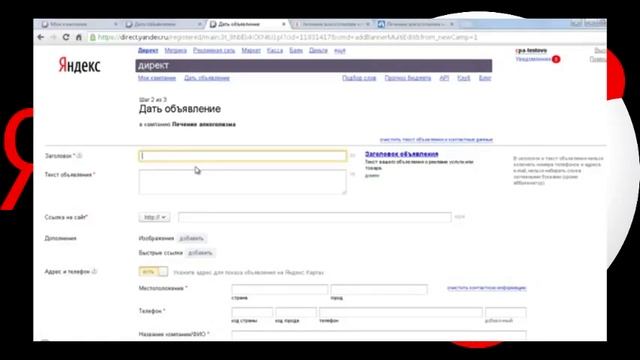Close the active Дать объявление tab
This screenshot has width=640, height=360.
pos(284,24)
